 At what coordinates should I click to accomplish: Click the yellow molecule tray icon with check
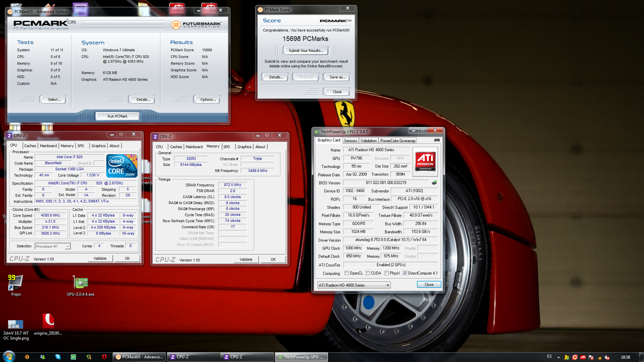(x=567, y=357)
